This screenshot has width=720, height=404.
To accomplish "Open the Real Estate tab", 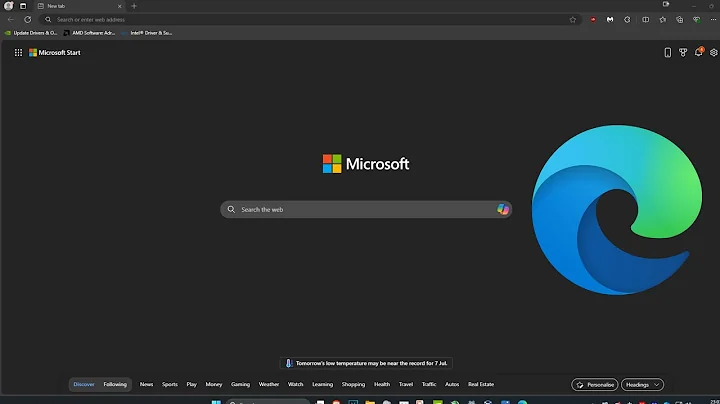I will pos(481,384).
